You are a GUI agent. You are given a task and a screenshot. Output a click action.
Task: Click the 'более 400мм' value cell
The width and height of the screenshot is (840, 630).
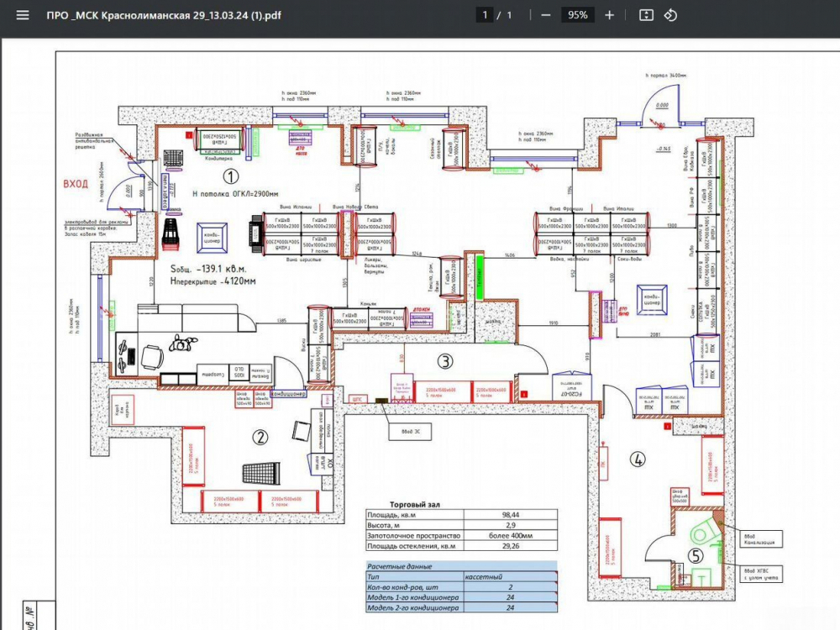click(511, 536)
